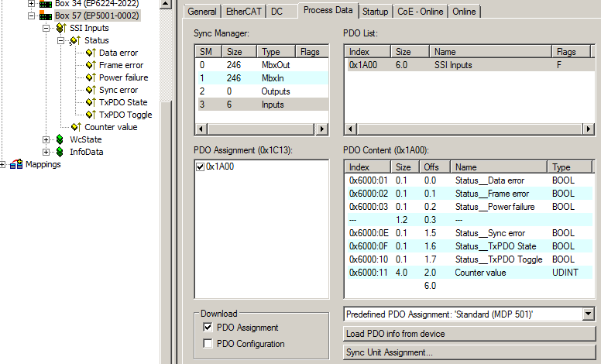Collapse the SSI Inputs tree node

(46, 28)
